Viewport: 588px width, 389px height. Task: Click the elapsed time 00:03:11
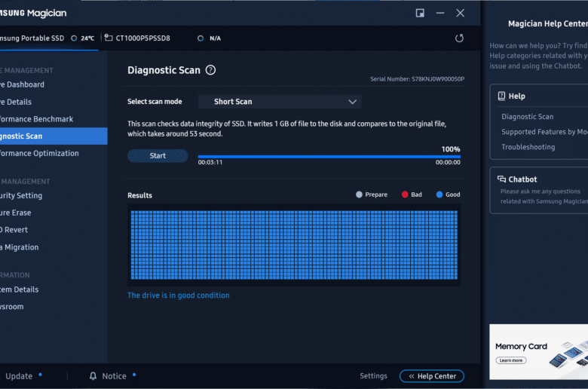pyautogui.click(x=210, y=162)
